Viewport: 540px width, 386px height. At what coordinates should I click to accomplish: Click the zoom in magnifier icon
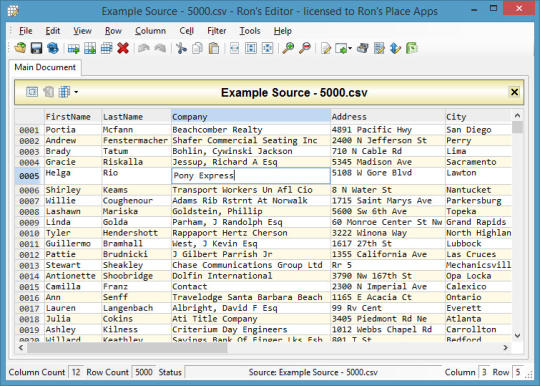click(288, 48)
